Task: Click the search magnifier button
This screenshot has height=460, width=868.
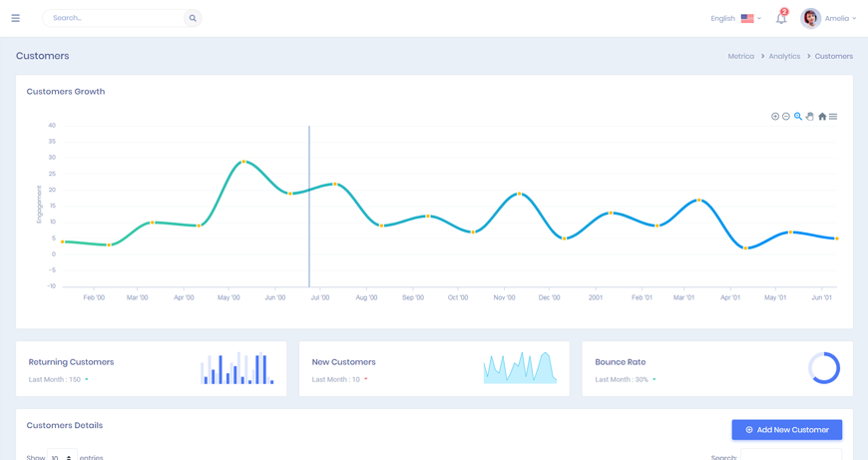Action: click(193, 18)
